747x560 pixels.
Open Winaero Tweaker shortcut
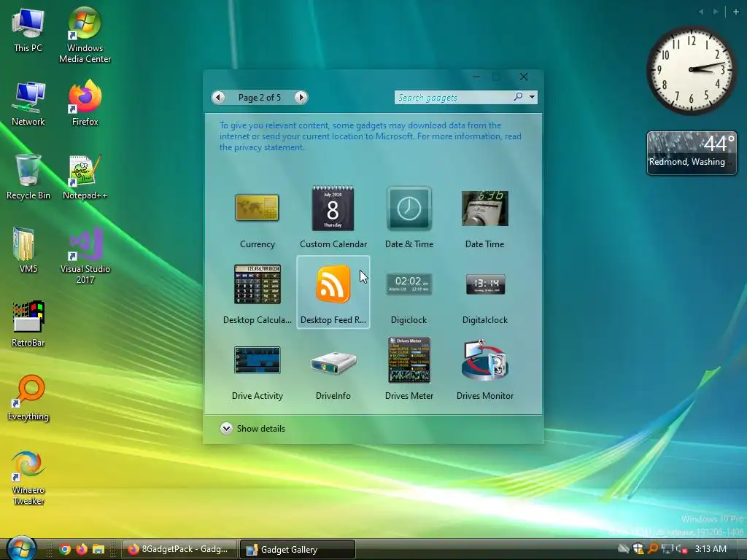tap(28, 478)
